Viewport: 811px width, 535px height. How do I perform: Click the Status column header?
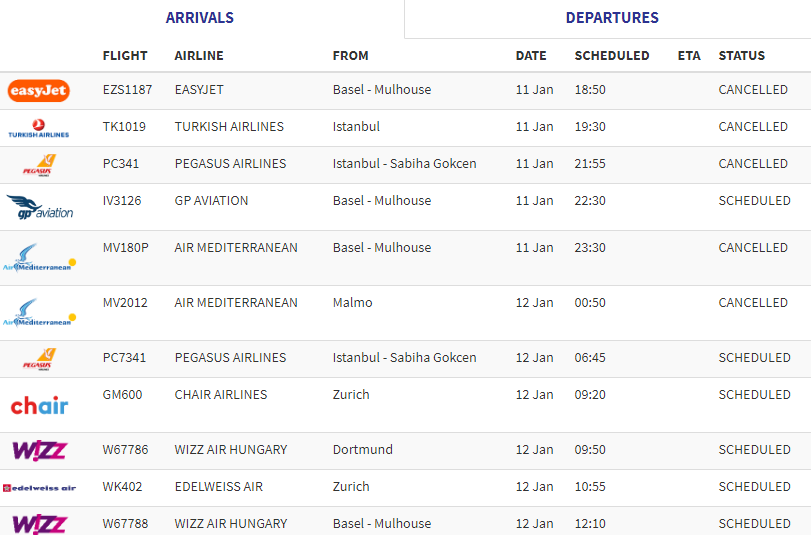pyautogui.click(x=741, y=56)
